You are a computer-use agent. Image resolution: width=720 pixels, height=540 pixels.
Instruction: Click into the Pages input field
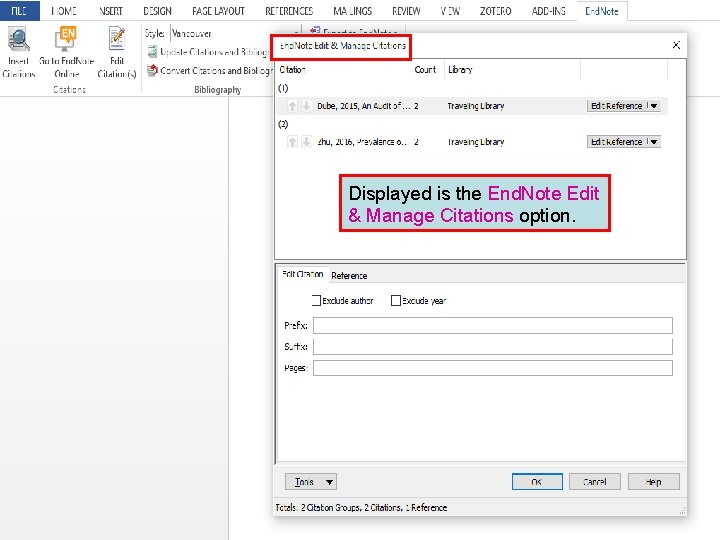[x=493, y=368]
